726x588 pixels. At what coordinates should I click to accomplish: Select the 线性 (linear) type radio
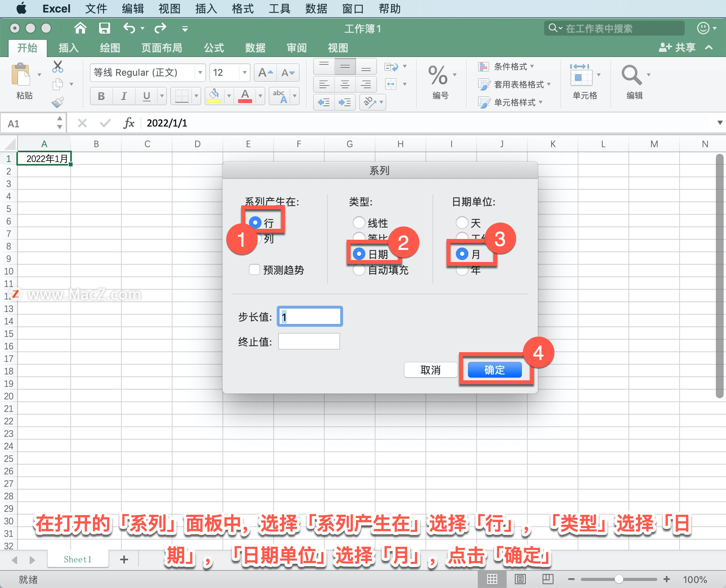point(359,223)
